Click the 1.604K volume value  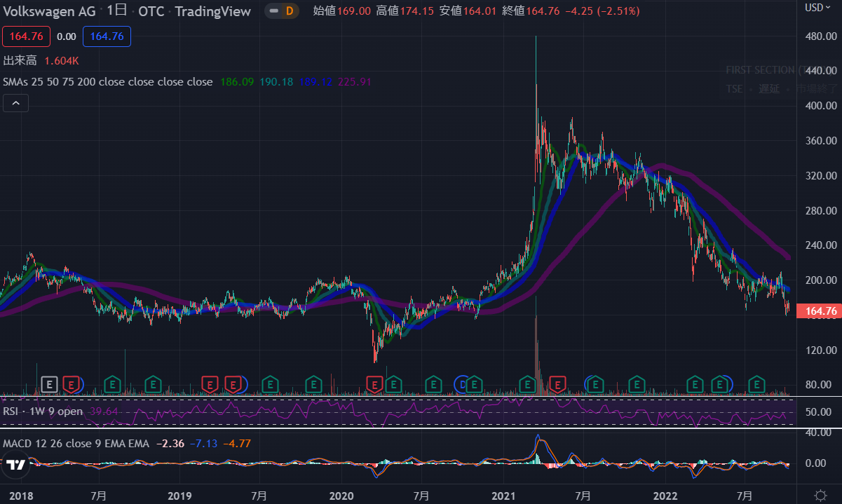[x=61, y=61]
